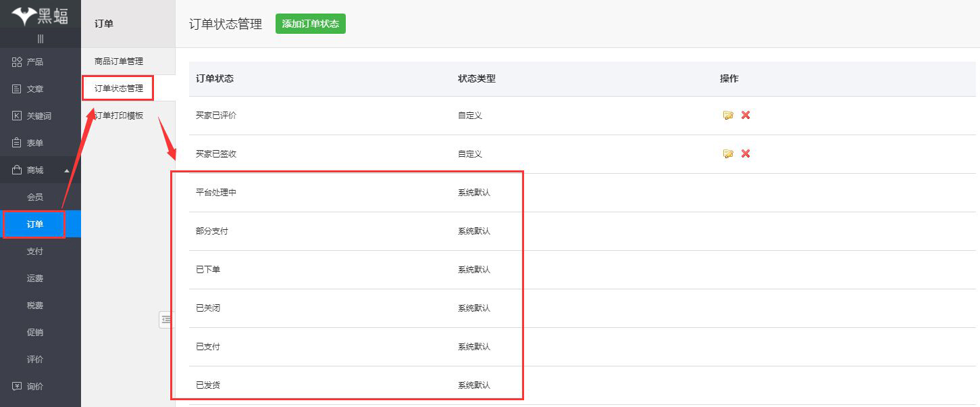
Task: Click the 黑蝠 bat logo
Action: 40,15
